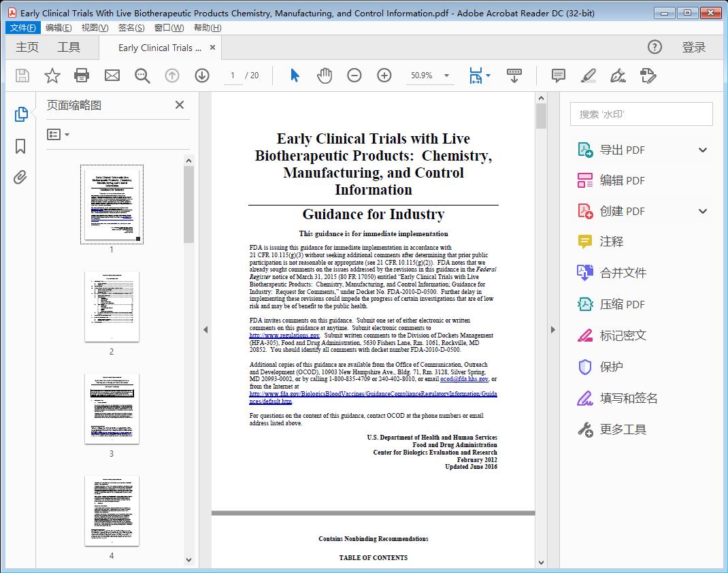Select the highlighter annotation tool

pyautogui.click(x=588, y=76)
